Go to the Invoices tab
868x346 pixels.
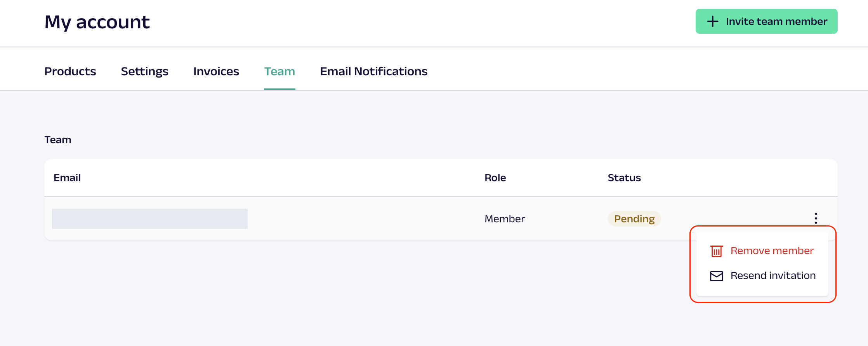click(x=216, y=71)
